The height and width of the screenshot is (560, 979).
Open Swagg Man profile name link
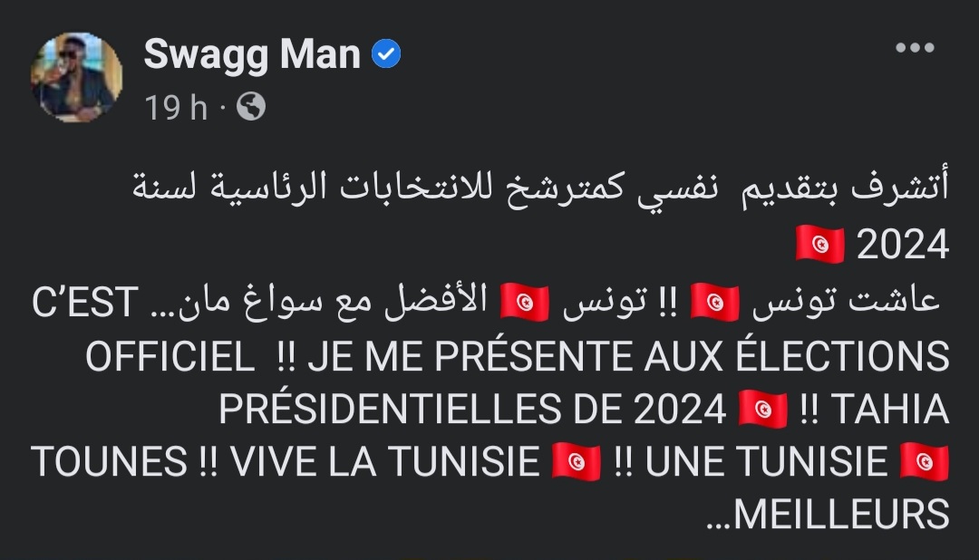[251, 55]
